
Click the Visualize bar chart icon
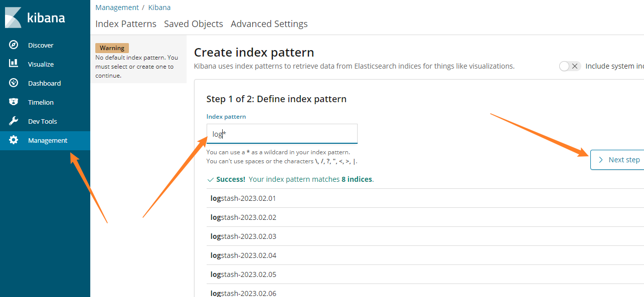click(x=14, y=64)
